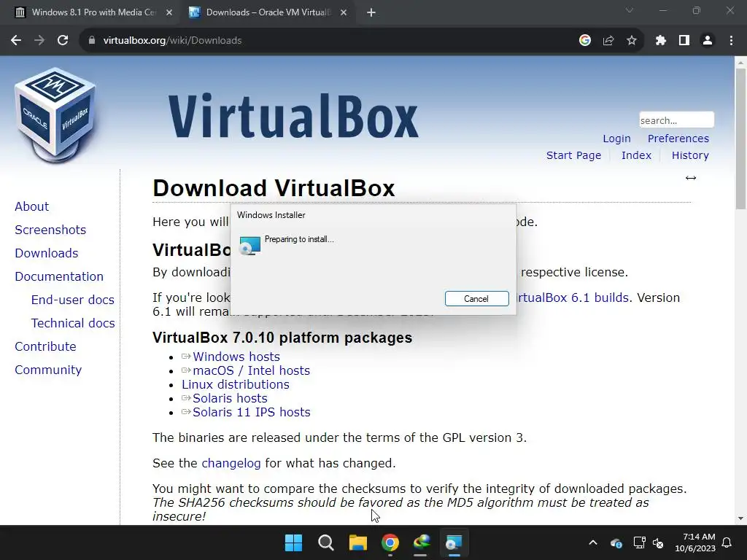Open a new tab with the plus button
This screenshot has height=560, width=747.
pos(371,12)
